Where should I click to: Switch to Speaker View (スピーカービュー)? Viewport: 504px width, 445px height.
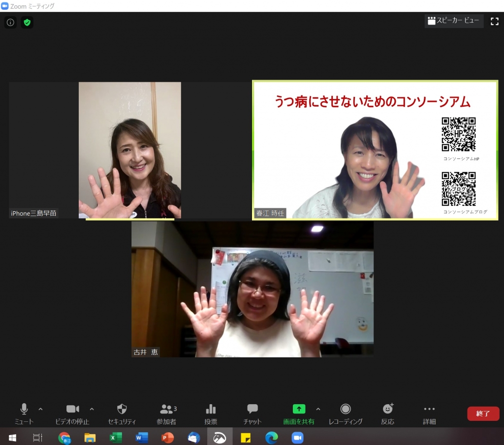[454, 21]
